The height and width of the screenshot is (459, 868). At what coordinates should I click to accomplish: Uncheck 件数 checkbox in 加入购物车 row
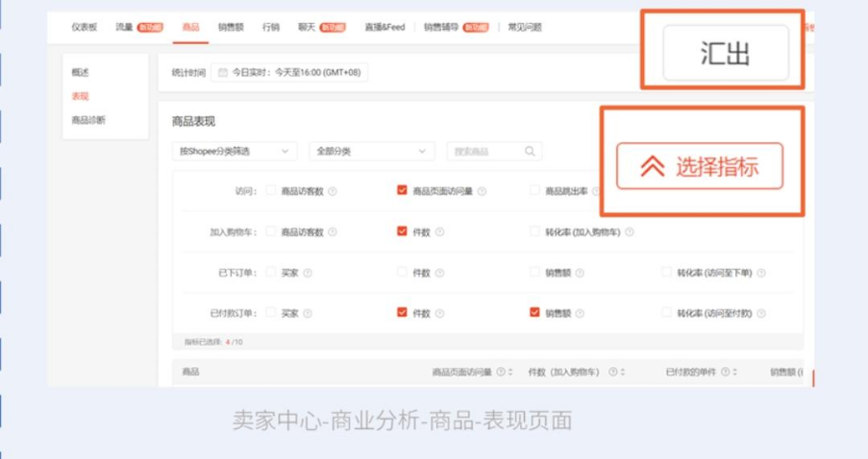coord(402,231)
